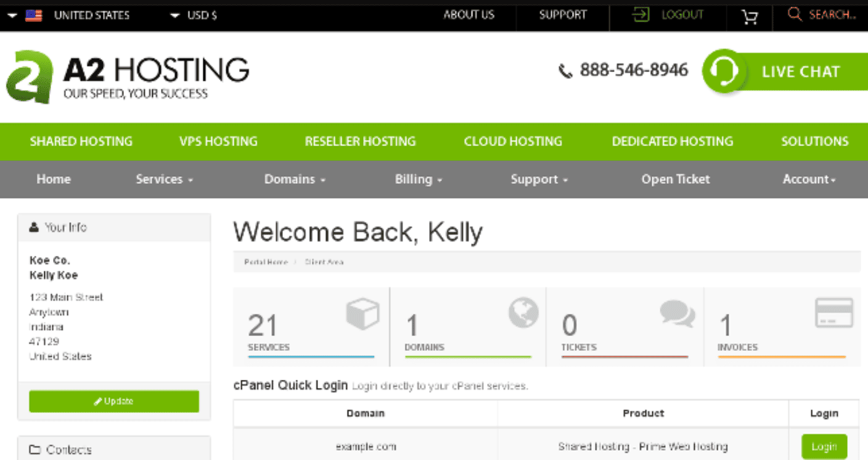
Task: Open the USD $ currency dropdown
Action: tap(194, 15)
